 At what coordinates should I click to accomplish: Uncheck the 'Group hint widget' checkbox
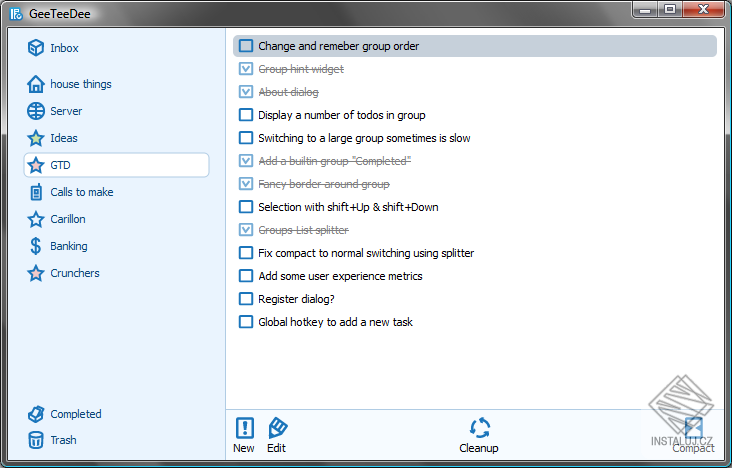click(x=246, y=69)
